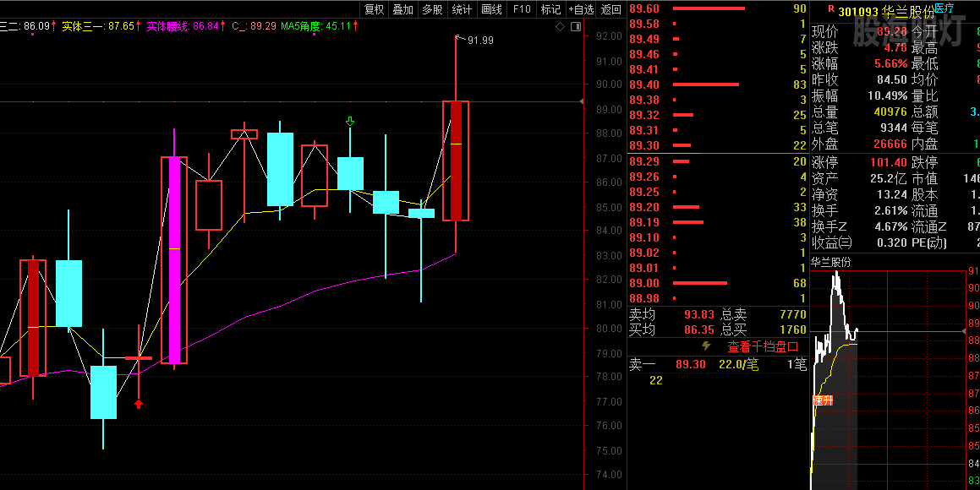The width and height of the screenshot is (980, 490).
Task: Click the red R icon before 301093
Action: coord(830,9)
